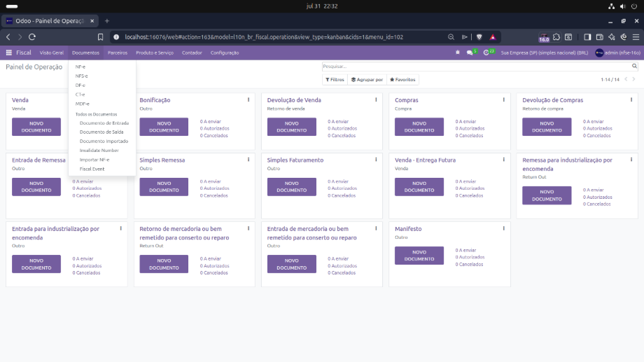The image size is (644, 362).
Task: Expand the Favoritos dropdown
Action: 402,80
